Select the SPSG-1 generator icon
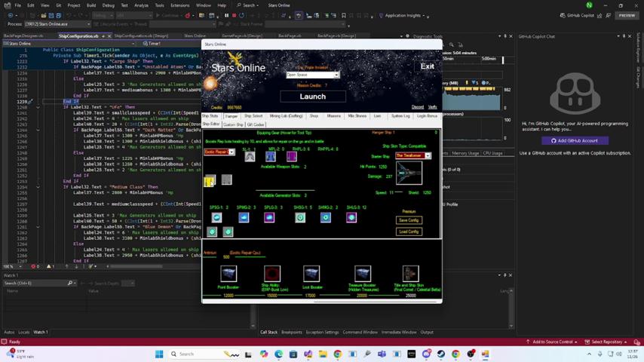This screenshot has width=644, height=362. point(216,217)
